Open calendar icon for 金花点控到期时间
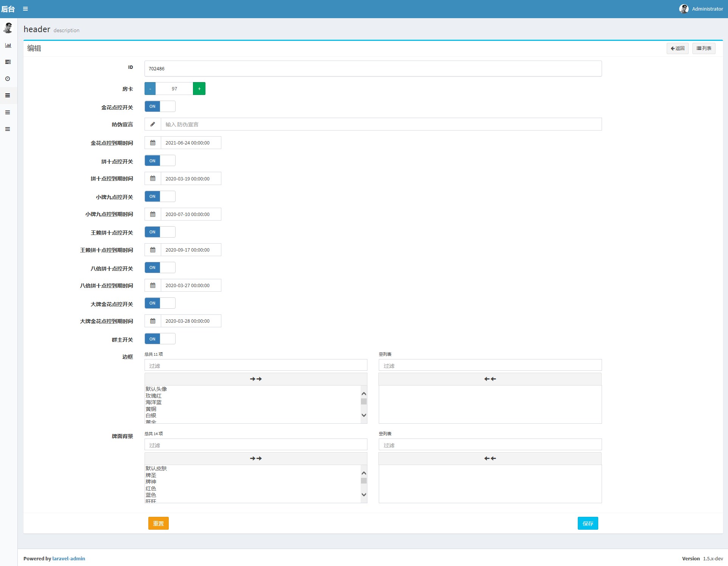Image resolution: width=728 pixels, height=566 pixels. (x=153, y=143)
